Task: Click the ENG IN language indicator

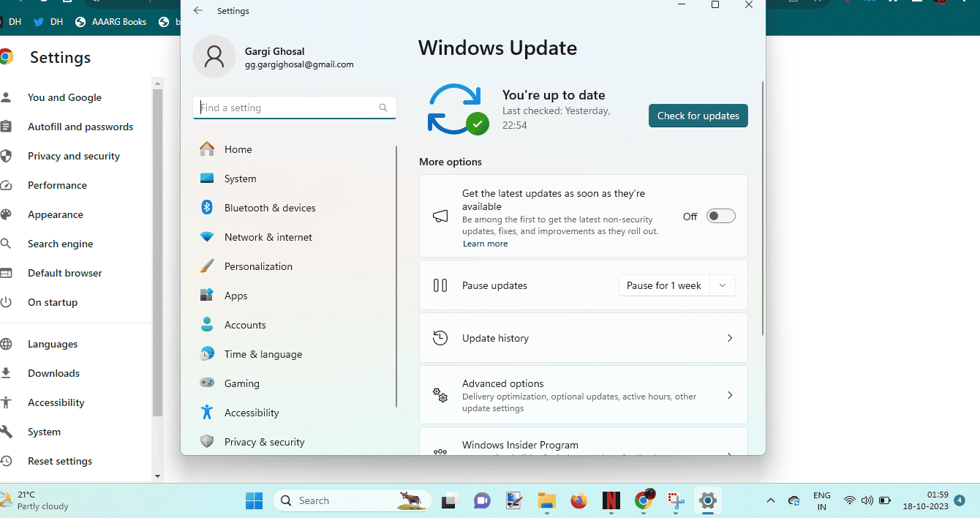Action: (x=822, y=501)
